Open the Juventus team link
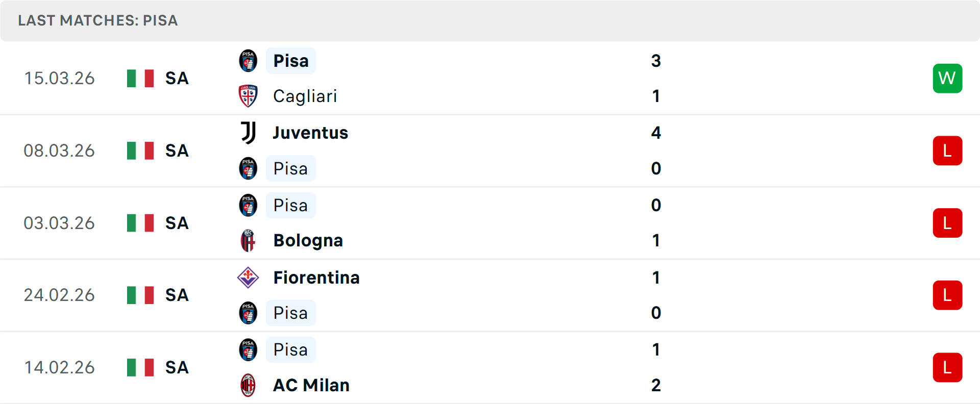The image size is (980, 404). [x=310, y=133]
